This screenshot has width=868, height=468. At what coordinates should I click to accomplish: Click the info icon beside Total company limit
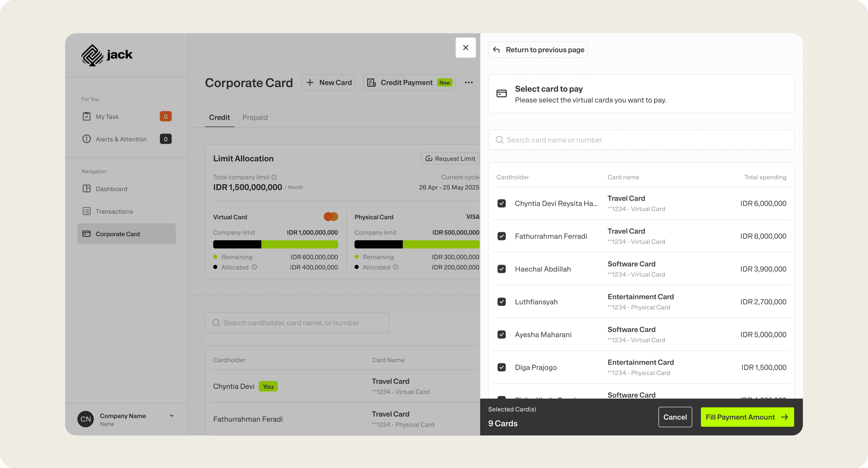(x=274, y=177)
